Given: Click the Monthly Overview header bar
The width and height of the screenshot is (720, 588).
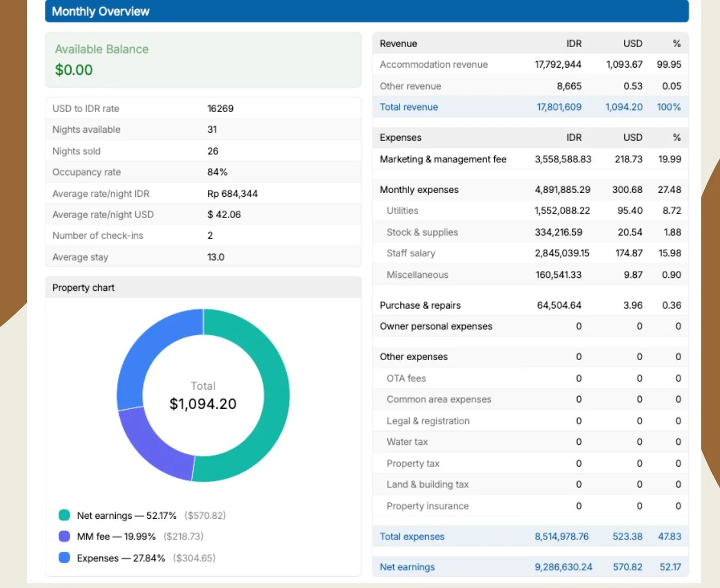Looking at the screenshot, I should [367, 11].
